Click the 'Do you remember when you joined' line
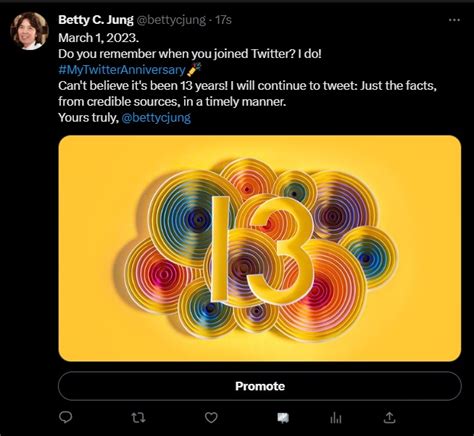This screenshot has width=474, height=436. pyautogui.click(x=190, y=54)
